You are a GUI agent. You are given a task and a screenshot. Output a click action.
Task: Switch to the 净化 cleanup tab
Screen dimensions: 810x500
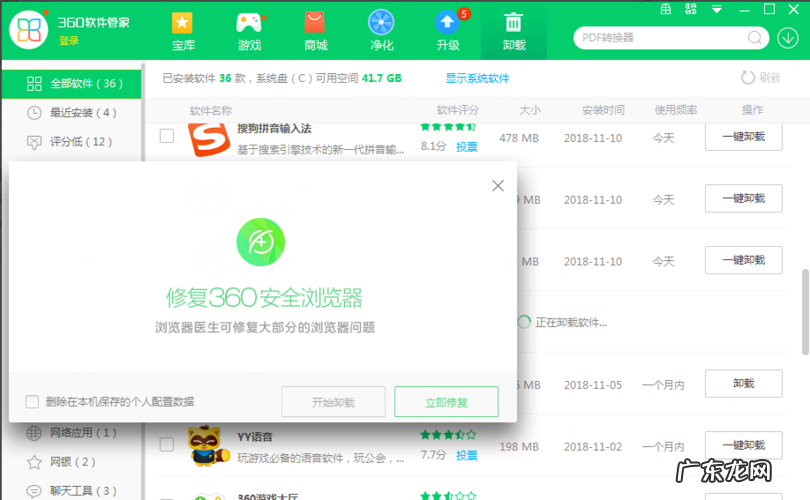(x=381, y=32)
